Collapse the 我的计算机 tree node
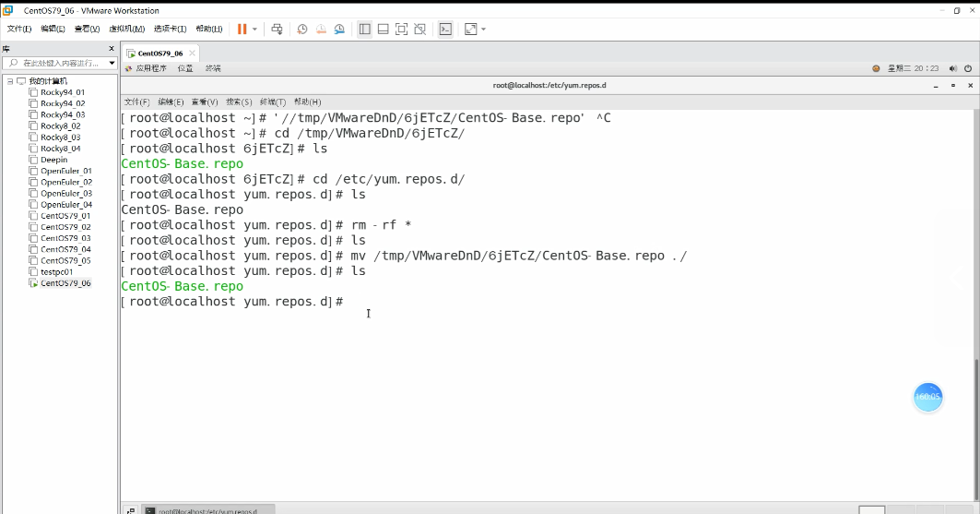Viewport: 980px width, 514px height. [10, 81]
